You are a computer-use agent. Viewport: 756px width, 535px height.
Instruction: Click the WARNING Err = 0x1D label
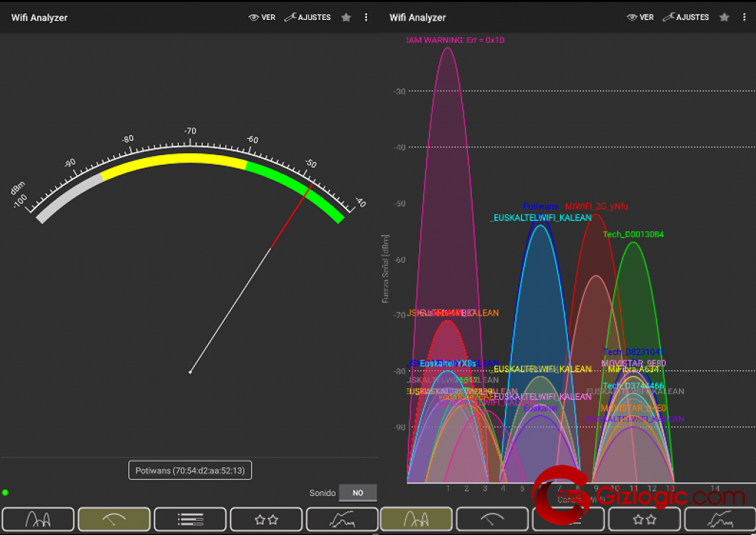pyautogui.click(x=456, y=40)
